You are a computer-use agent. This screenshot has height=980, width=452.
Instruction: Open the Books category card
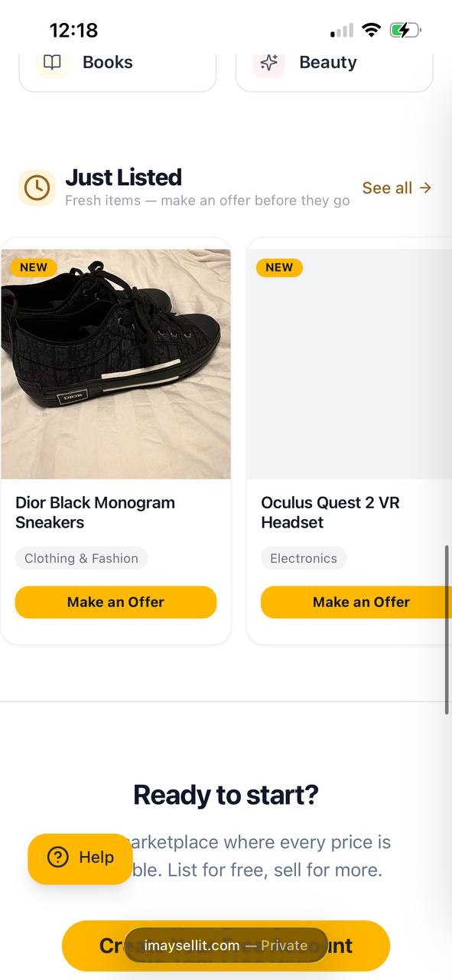118,67
